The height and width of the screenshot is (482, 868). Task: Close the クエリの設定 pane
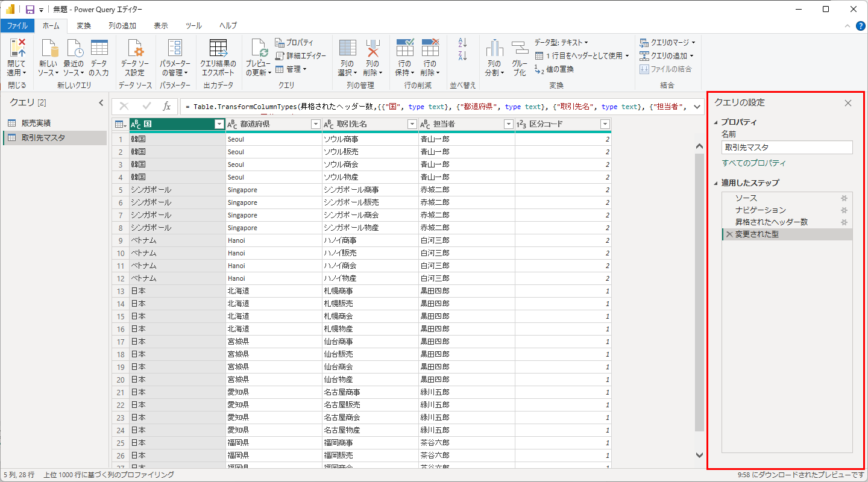[x=848, y=103]
